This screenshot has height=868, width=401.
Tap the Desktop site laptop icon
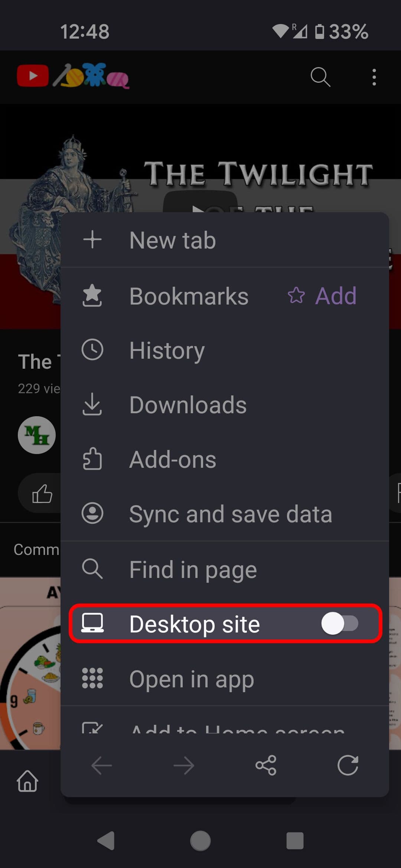click(92, 623)
